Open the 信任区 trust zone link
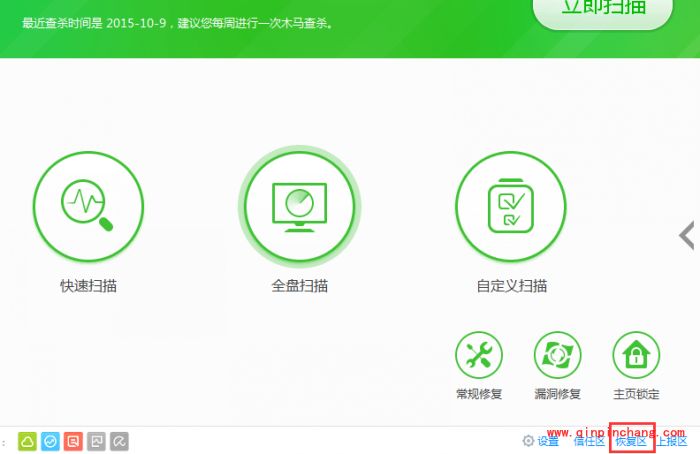 point(589,442)
